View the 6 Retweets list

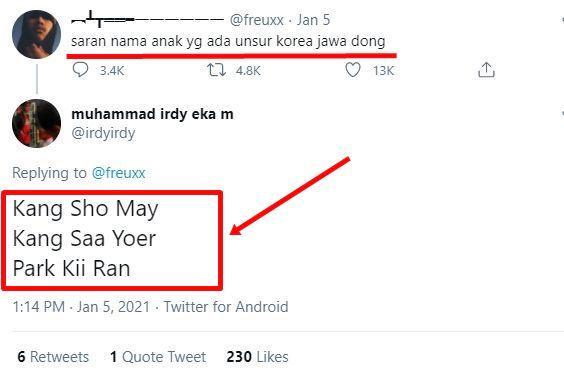point(53,357)
